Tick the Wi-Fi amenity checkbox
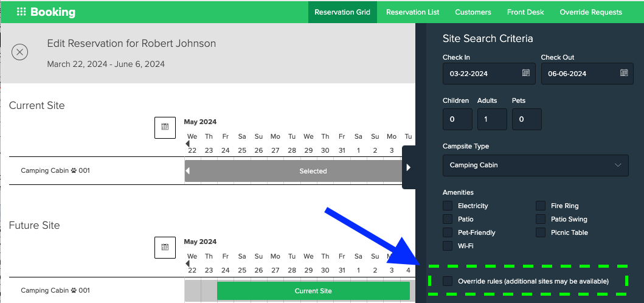This screenshot has width=644, height=303. [448, 246]
